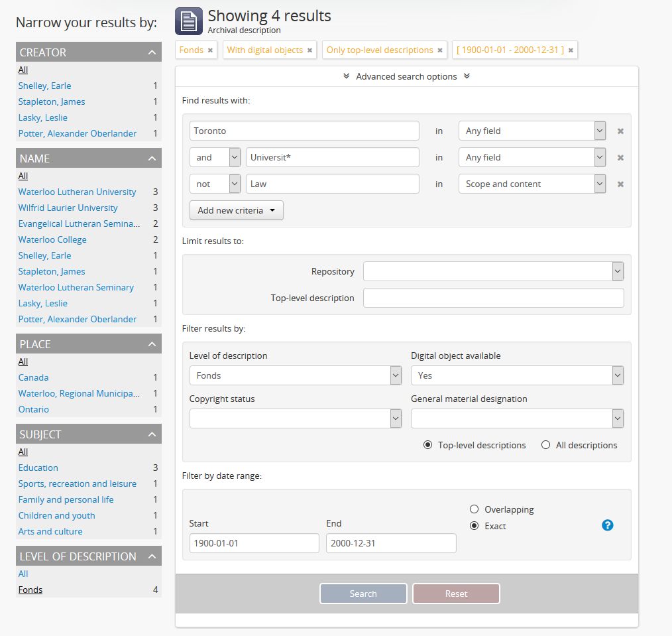Viewport: 672px width, 636px height.
Task: Remove the 'With digital objects' filter tag
Action: [309, 50]
